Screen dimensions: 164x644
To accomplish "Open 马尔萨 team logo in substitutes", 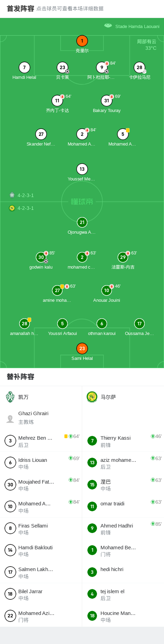I will click(92, 397).
